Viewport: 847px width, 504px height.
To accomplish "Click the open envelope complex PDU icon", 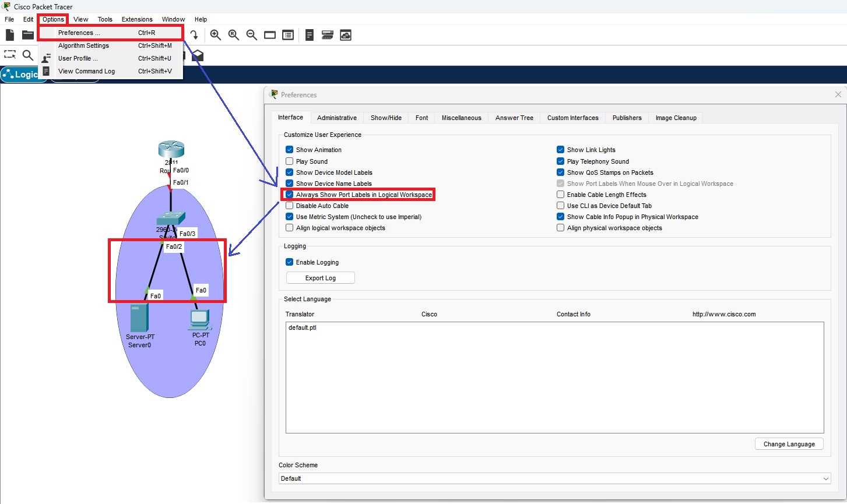I will [x=198, y=55].
